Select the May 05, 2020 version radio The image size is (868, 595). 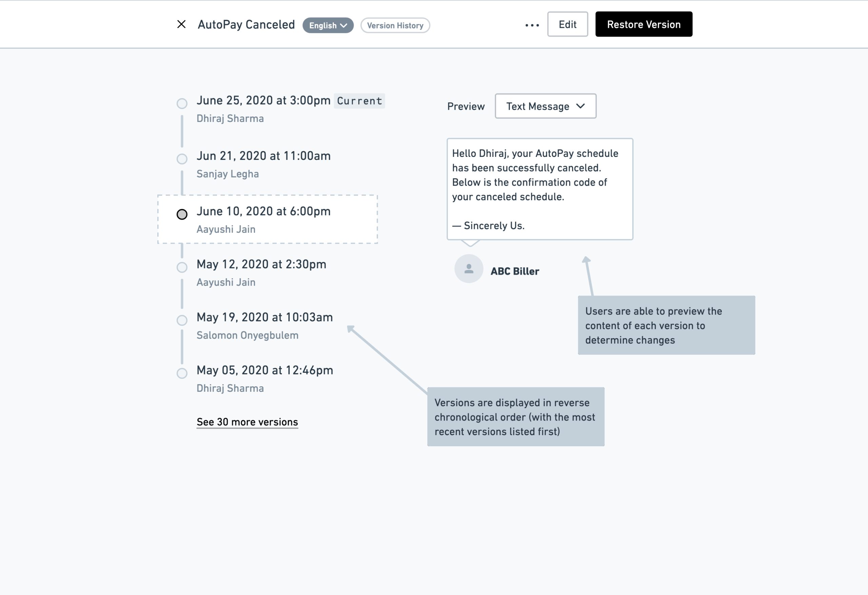(x=182, y=373)
